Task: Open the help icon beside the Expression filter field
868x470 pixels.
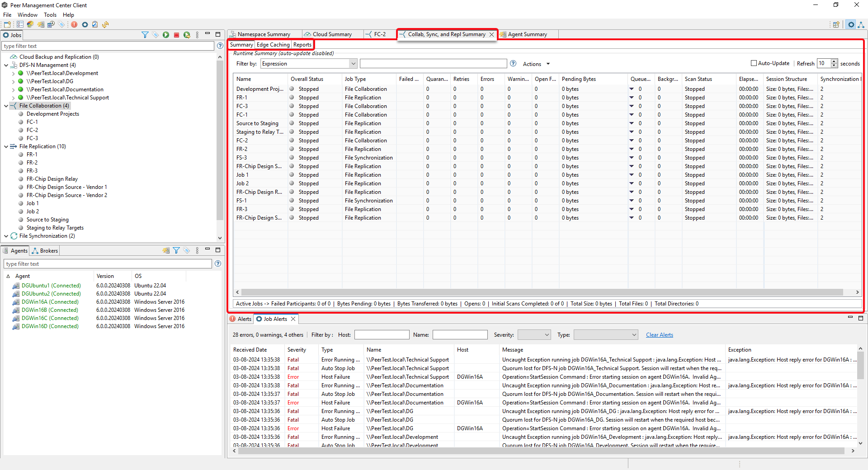Action: (513, 64)
